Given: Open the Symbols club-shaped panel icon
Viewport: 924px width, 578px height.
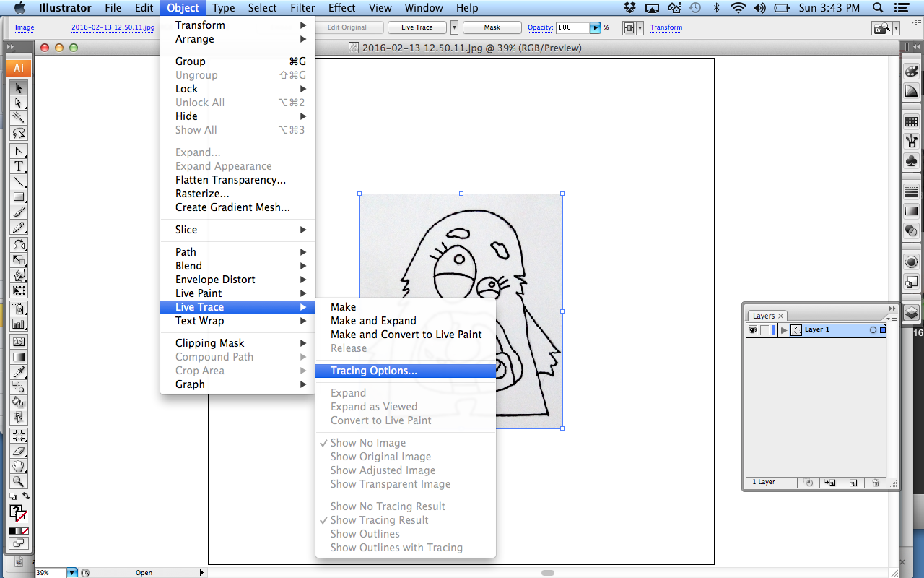Looking at the screenshot, I should click(911, 160).
